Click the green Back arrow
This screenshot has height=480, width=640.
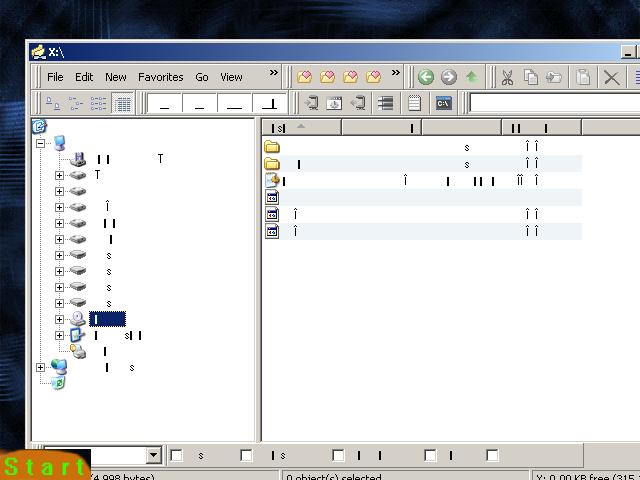(426, 77)
